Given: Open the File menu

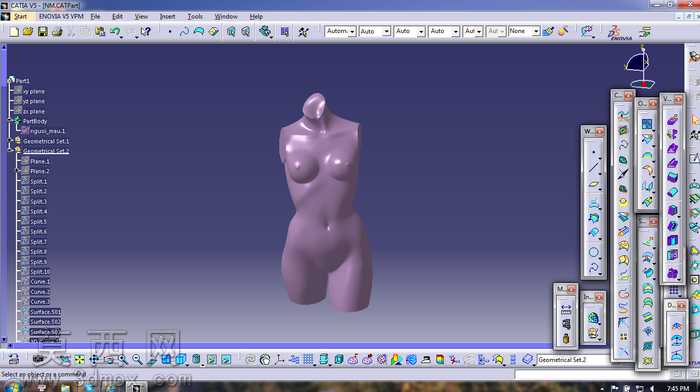Looking at the screenshot, I should [95, 17].
